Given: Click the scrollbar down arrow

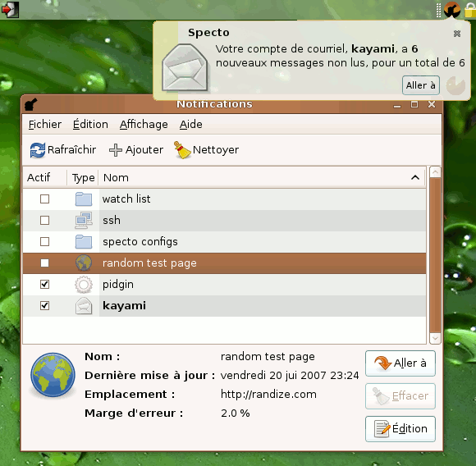Looking at the screenshot, I should click(x=435, y=339).
